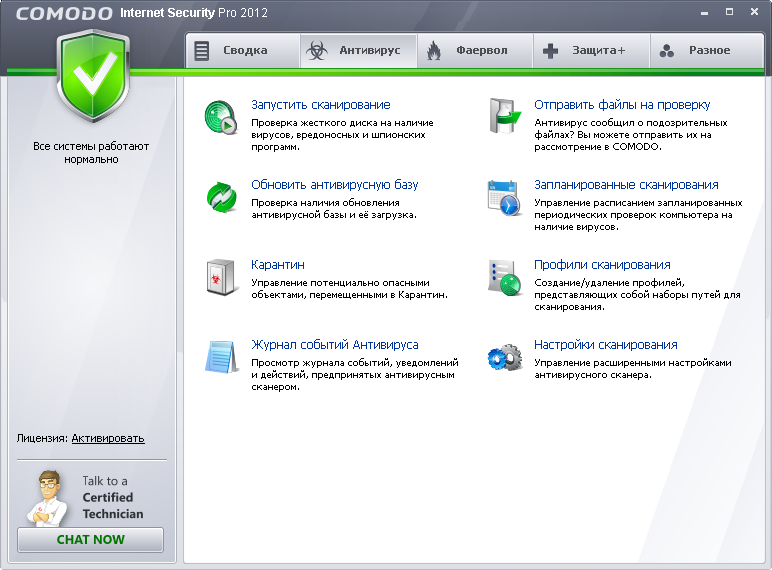Click the biohazard icon on the Антивирус tab

(x=317, y=51)
